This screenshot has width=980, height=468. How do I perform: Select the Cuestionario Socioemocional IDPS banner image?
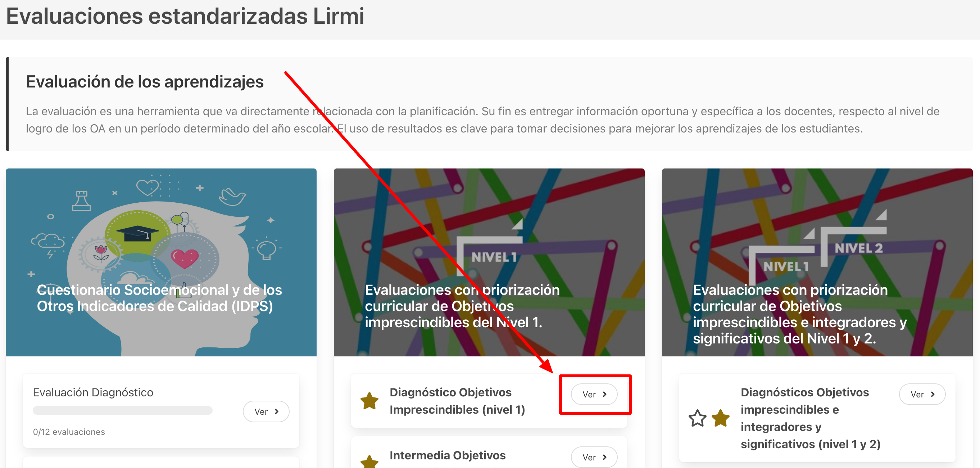tap(161, 262)
